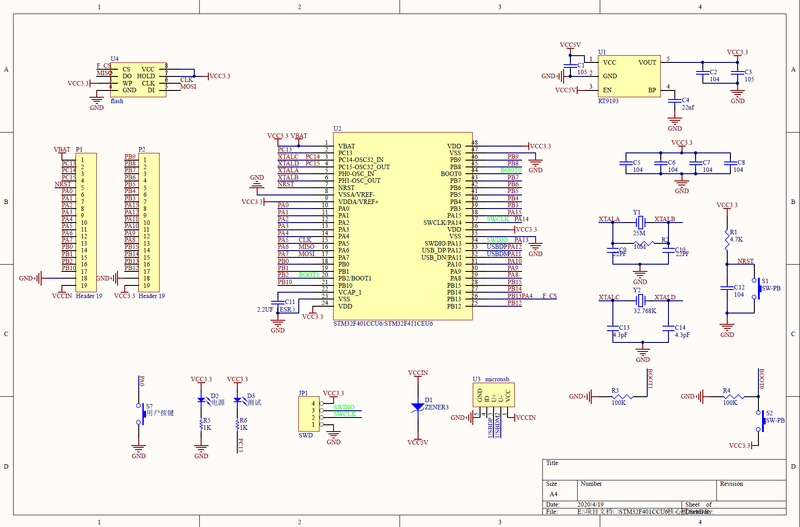Click the ZENER3 label beside D1
Image resolution: width=800 pixels, height=527 pixels.
coord(436,407)
